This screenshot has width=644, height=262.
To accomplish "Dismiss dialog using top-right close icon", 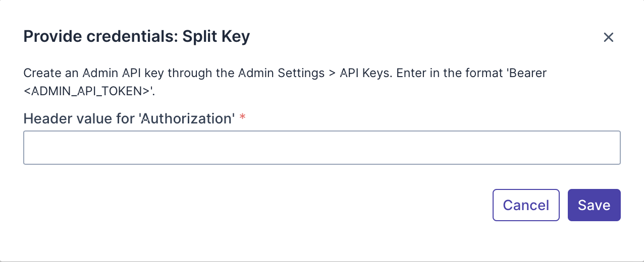I will [608, 37].
